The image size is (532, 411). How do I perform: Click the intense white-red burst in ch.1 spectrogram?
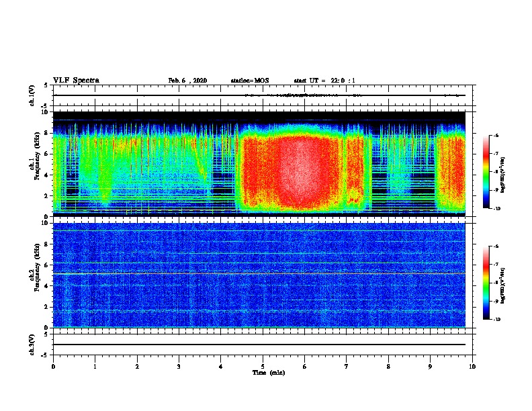click(x=300, y=169)
